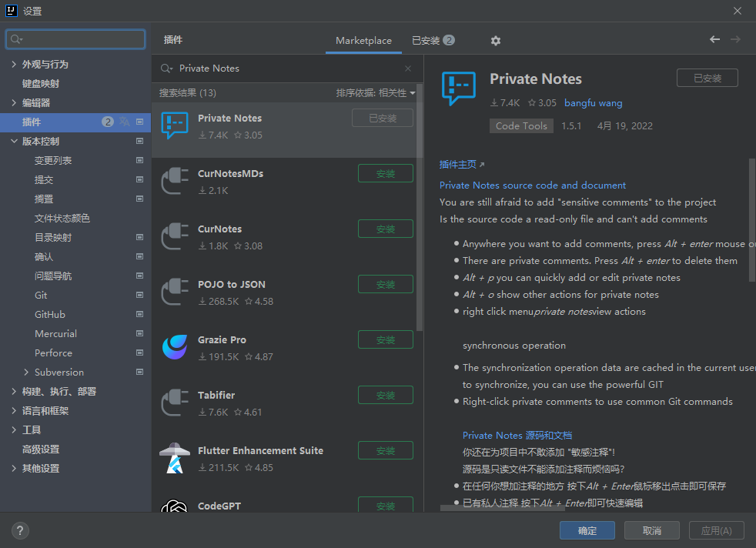The height and width of the screenshot is (548, 756).
Task: Click the large Private Notes detail icon
Action: point(459,89)
